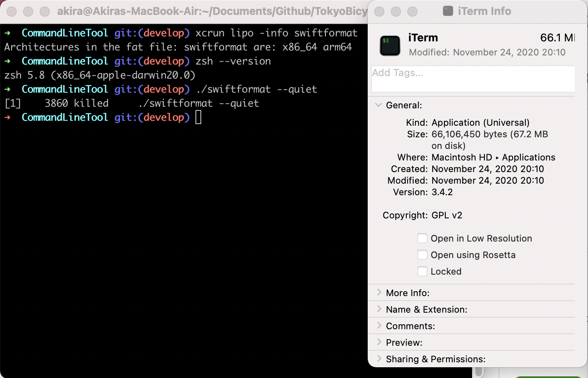
Task: Zoom the terminal window via green button
Action: [x=45, y=12]
